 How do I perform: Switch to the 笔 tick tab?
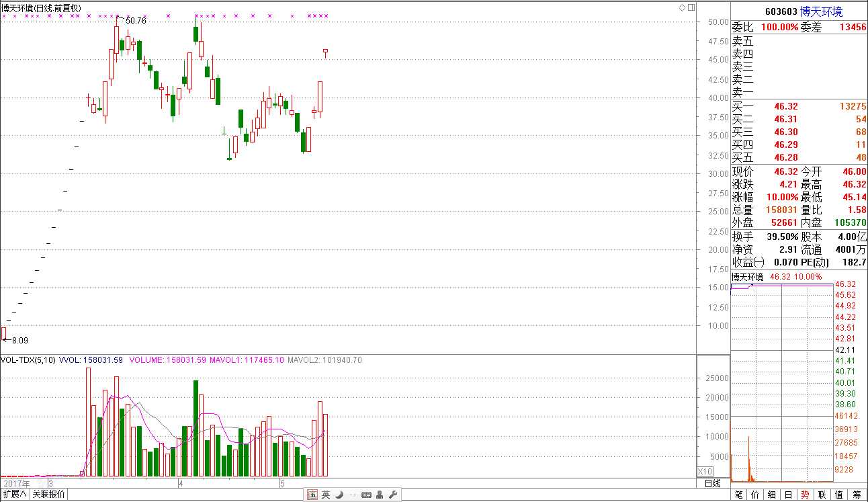point(739,495)
